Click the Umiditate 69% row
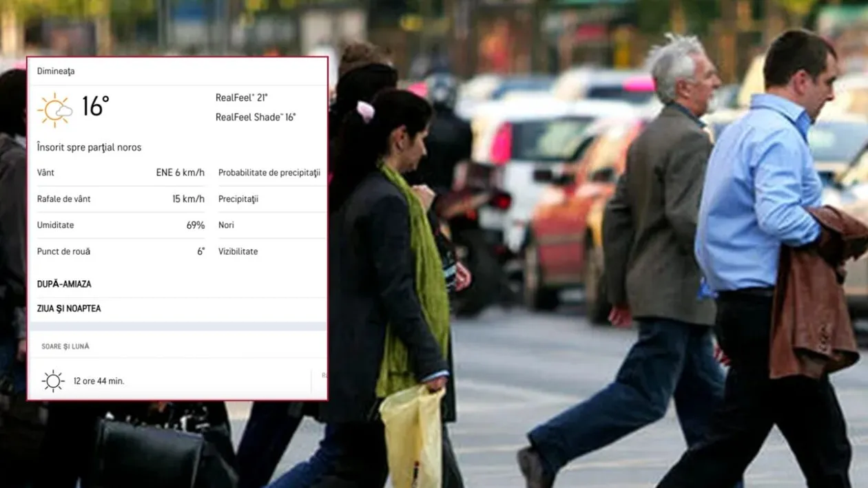 pos(121,225)
